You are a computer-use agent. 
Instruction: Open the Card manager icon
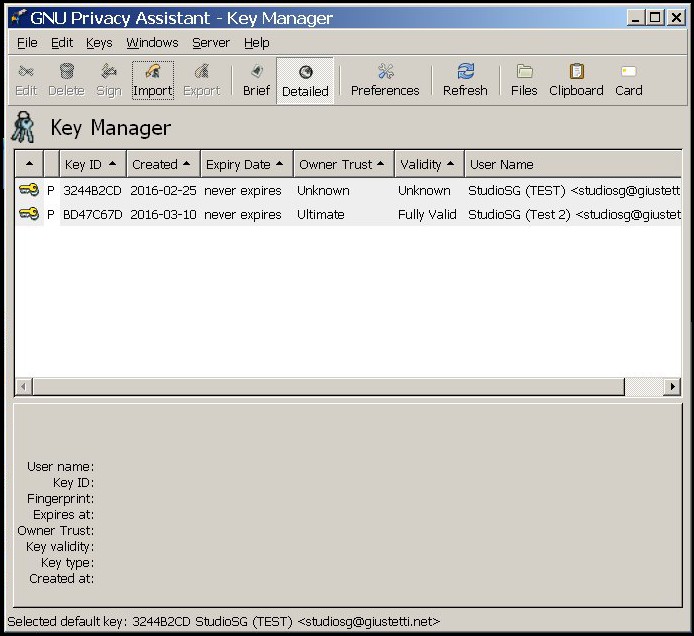(x=628, y=81)
